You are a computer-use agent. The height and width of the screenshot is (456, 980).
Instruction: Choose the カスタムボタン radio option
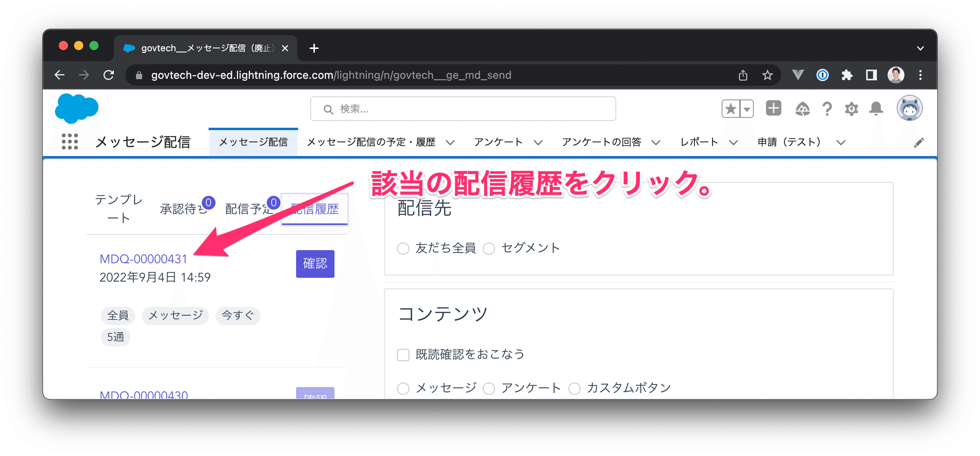tap(575, 388)
